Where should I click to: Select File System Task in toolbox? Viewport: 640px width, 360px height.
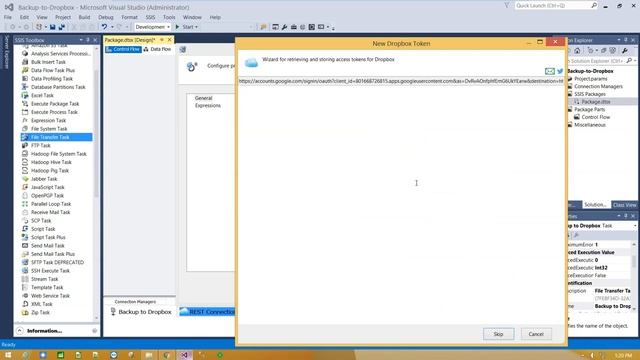(x=49, y=129)
